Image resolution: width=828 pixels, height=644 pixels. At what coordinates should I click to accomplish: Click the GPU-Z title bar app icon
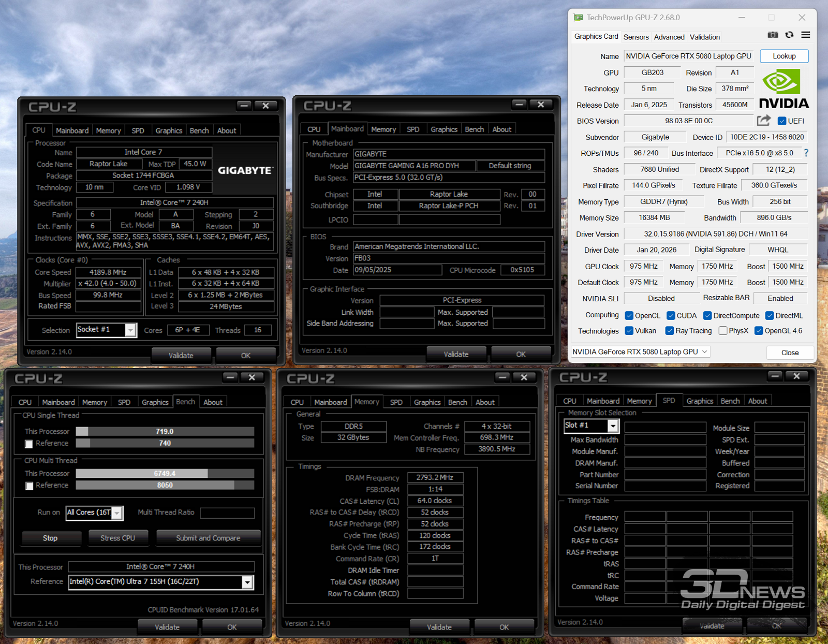(578, 18)
